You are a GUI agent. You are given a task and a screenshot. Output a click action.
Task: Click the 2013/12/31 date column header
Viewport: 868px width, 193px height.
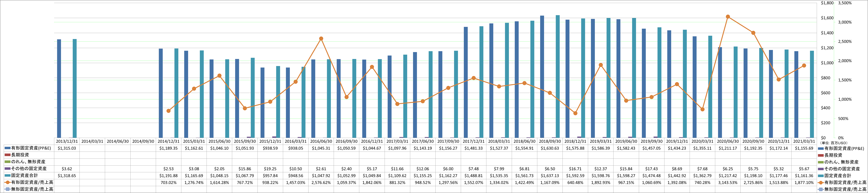click(67, 142)
